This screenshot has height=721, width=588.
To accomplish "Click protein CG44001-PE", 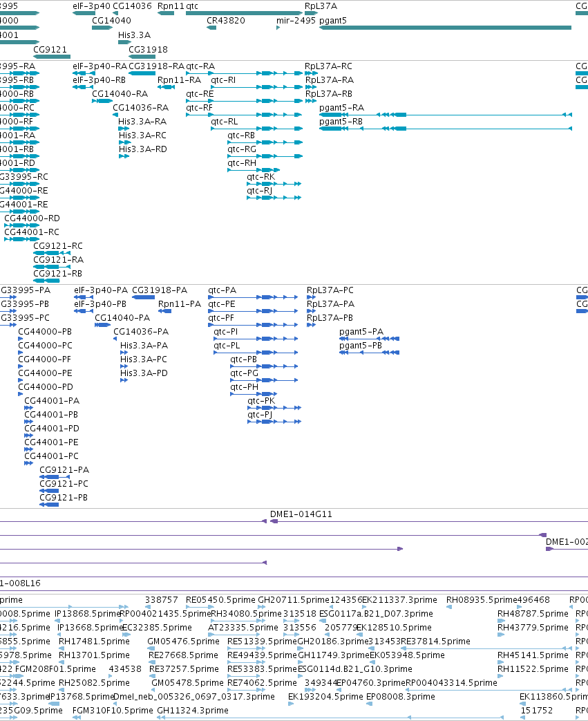I will pyautogui.click(x=52, y=442).
